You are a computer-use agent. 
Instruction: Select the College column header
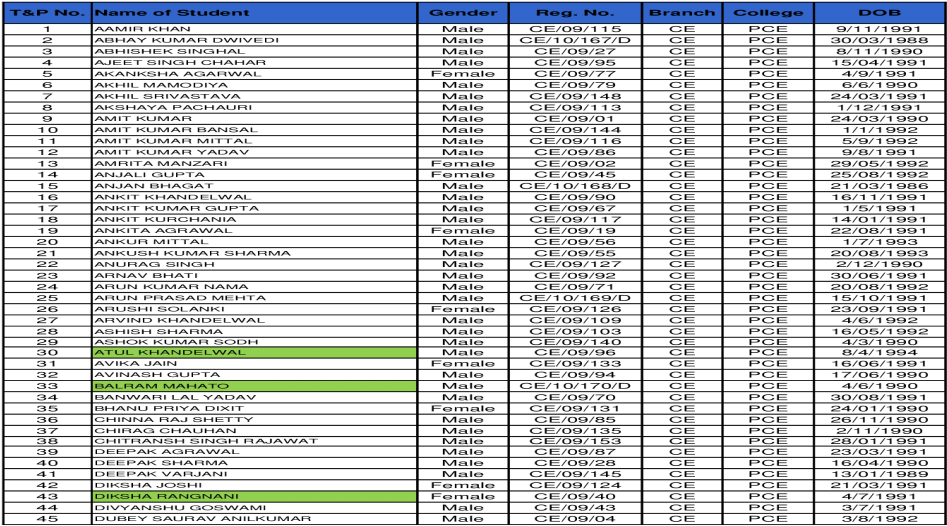pyautogui.click(x=768, y=13)
